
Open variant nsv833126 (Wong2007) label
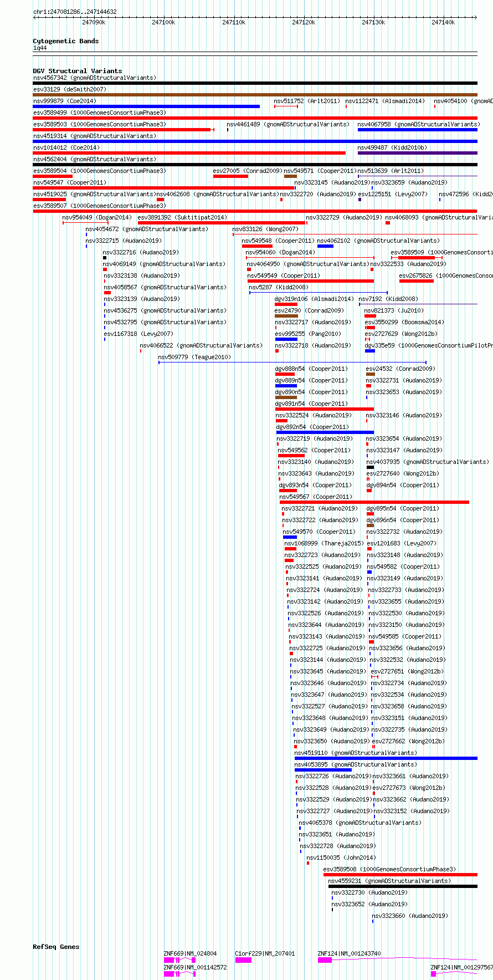265,229
